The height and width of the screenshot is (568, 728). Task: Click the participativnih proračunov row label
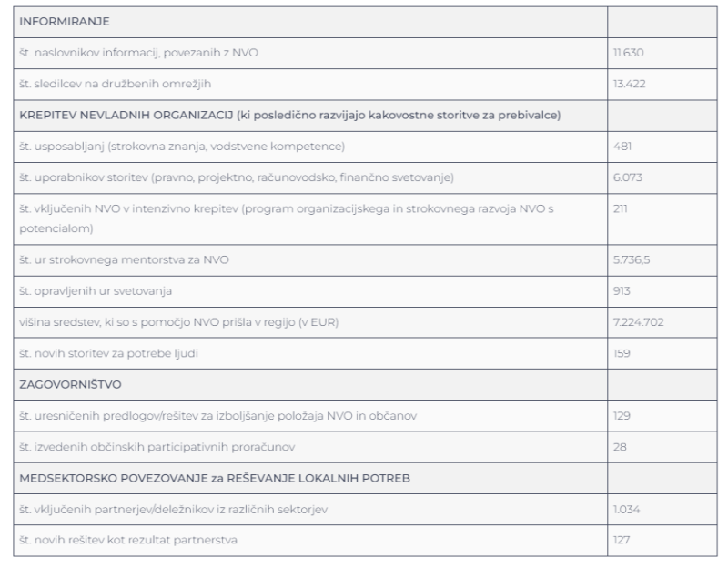(x=157, y=447)
